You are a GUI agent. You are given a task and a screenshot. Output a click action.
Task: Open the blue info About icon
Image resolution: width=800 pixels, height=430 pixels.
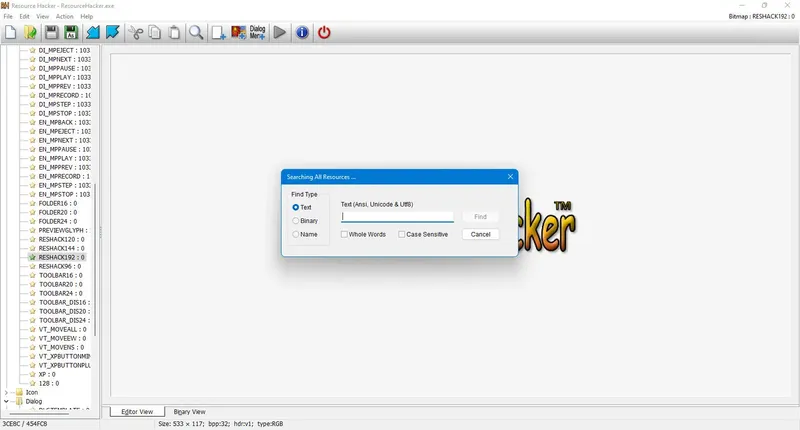click(302, 33)
